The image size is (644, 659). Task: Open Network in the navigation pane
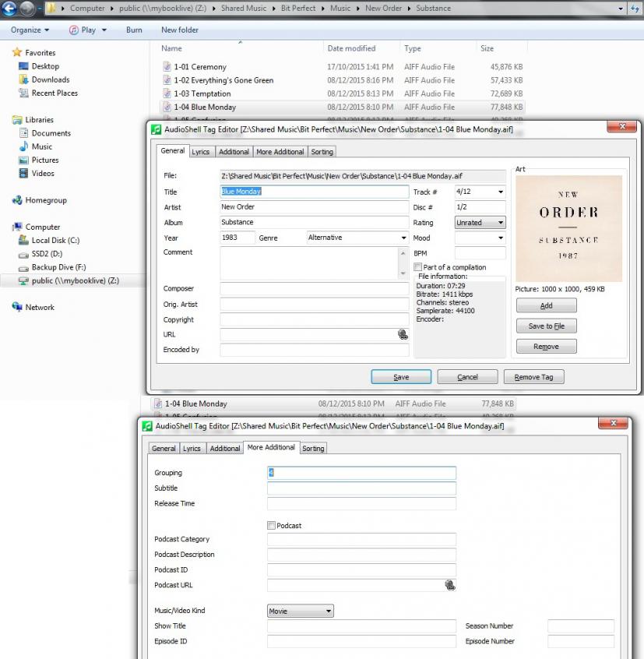point(40,307)
